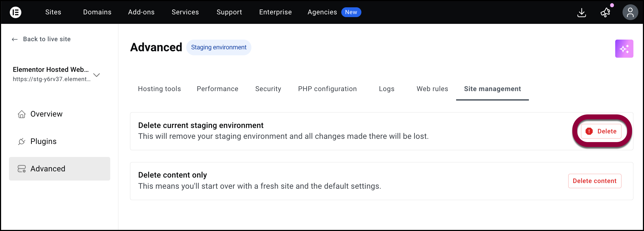The image size is (644, 231).
Task: Switch to the Hosting tools tab
Action: pyautogui.click(x=159, y=89)
